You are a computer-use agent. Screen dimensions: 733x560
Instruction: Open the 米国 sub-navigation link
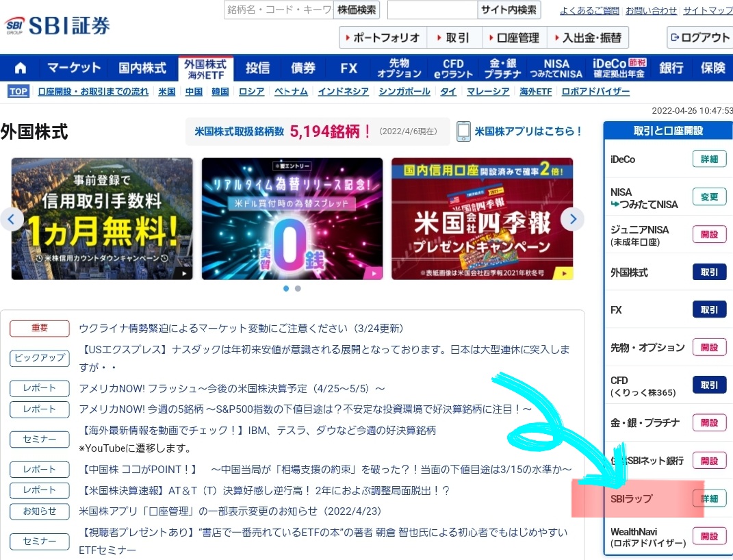(x=167, y=92)
